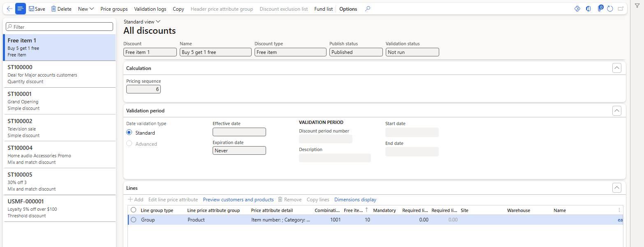Click Edit line price attribute
The height and width of the screenshot is (247, 644).
[x=173, y=200]
